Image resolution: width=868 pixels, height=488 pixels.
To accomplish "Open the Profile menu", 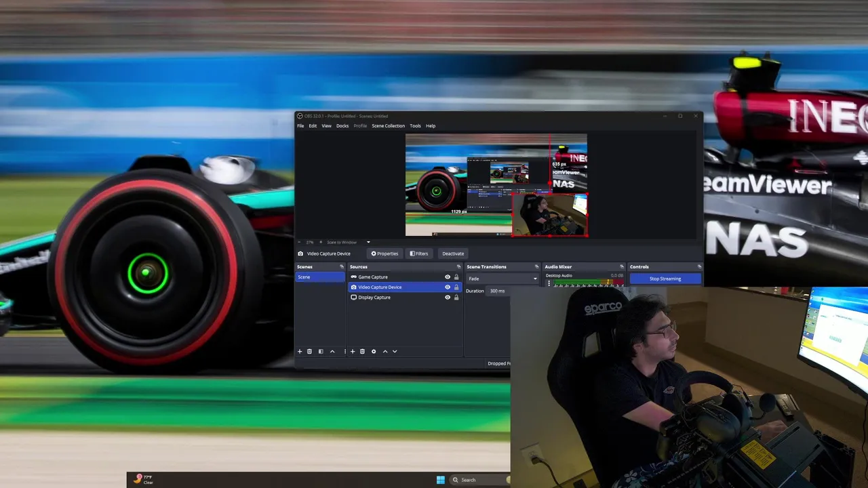I will (x=360, y=125).
